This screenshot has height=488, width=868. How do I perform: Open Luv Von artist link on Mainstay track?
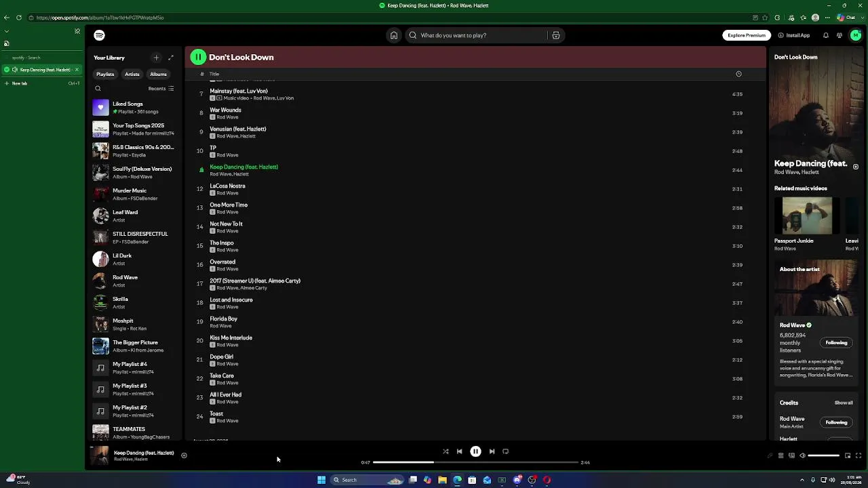[285, 98]
